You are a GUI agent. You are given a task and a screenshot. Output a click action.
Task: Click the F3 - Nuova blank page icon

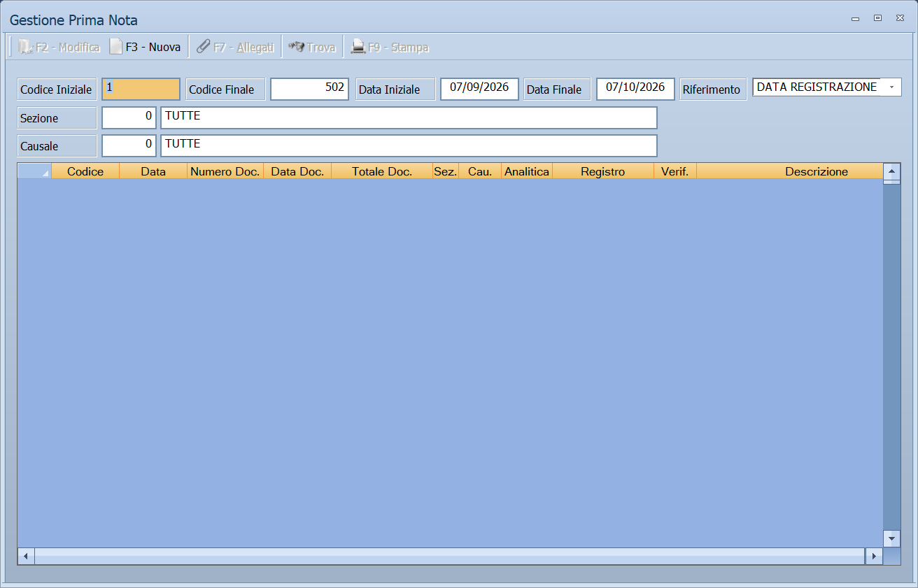pos(116,47)
